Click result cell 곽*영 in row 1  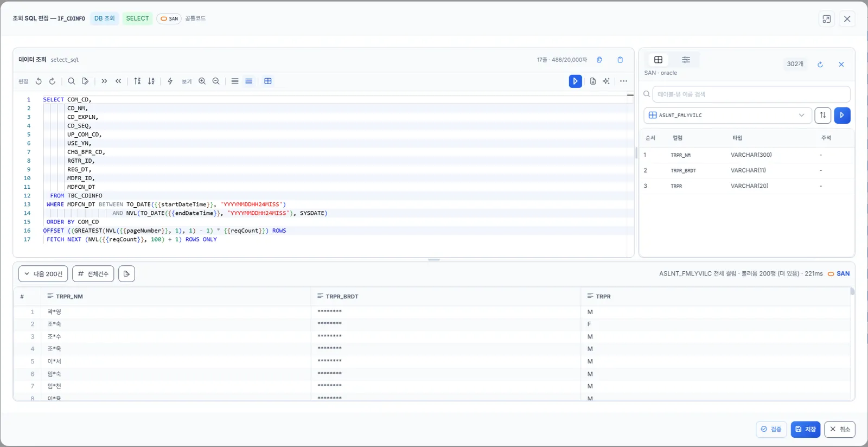[x=54, y=312]
